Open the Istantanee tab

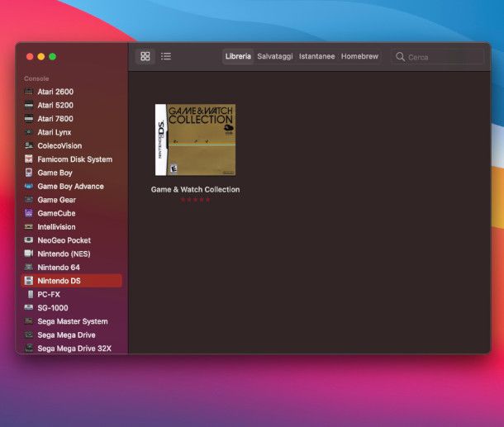pos(317,56)
